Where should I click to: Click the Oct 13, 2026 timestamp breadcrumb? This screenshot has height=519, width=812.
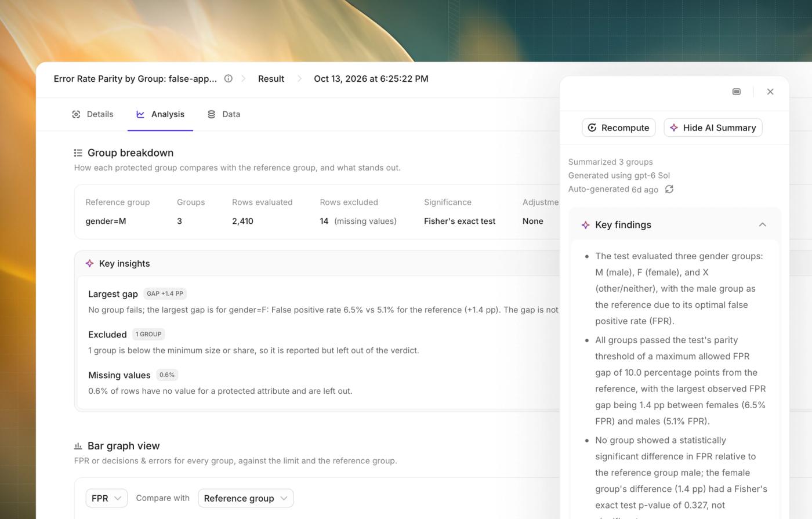[x=371, y=79]
